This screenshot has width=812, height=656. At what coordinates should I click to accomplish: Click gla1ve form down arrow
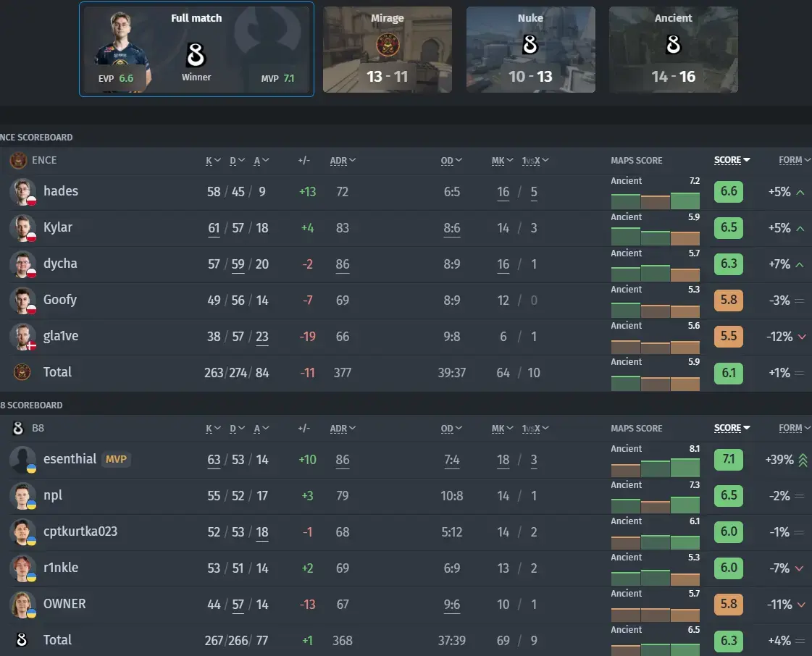[802, 337]
